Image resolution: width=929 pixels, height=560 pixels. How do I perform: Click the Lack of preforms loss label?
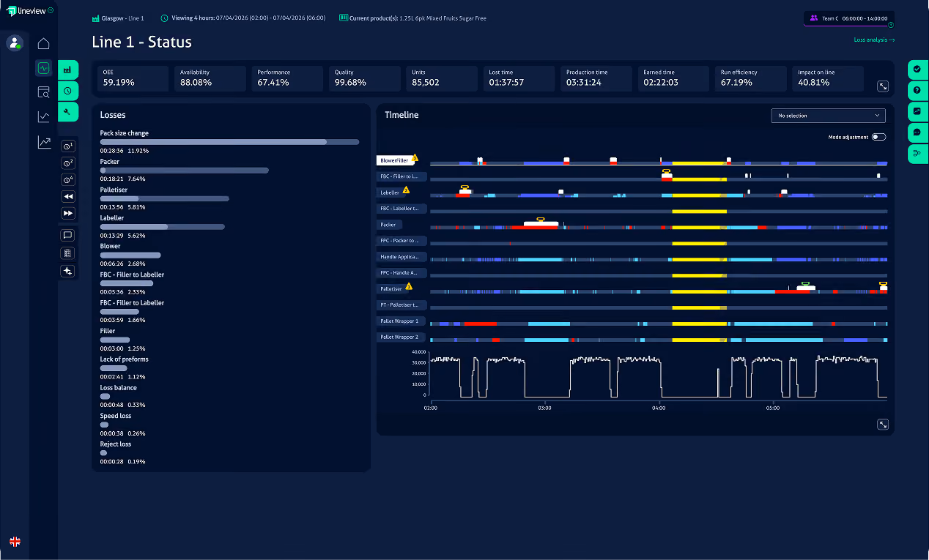pyautogui.click(x=124, y=359)
